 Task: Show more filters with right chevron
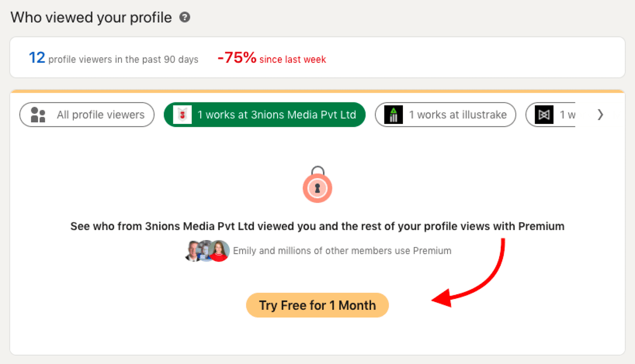coord(600,115)
